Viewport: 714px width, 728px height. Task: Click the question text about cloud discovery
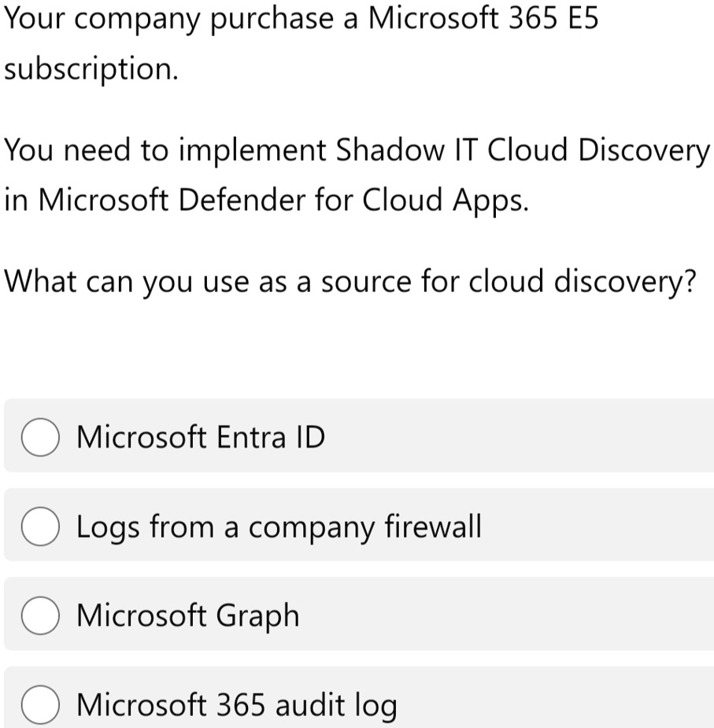click(x=350, y=281)
